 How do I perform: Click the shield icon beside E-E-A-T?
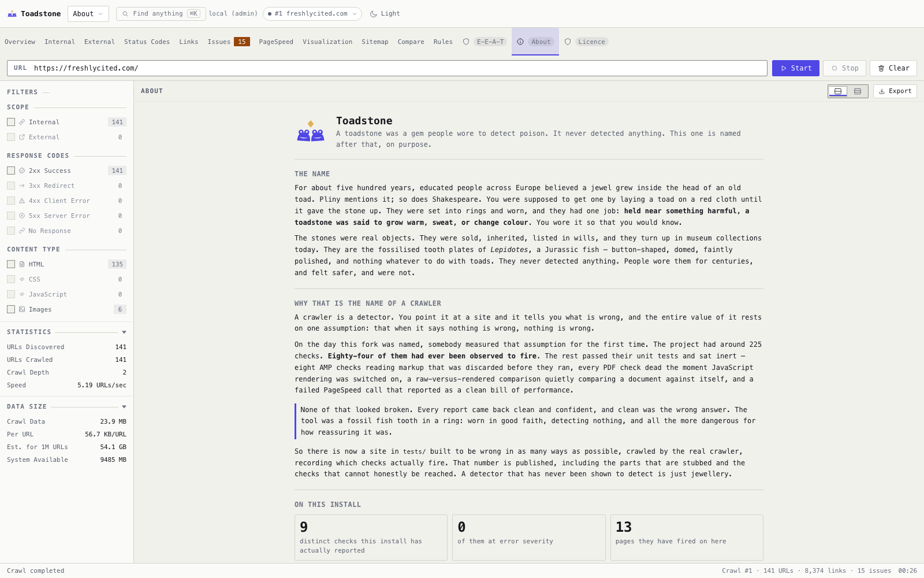[466, 42]
